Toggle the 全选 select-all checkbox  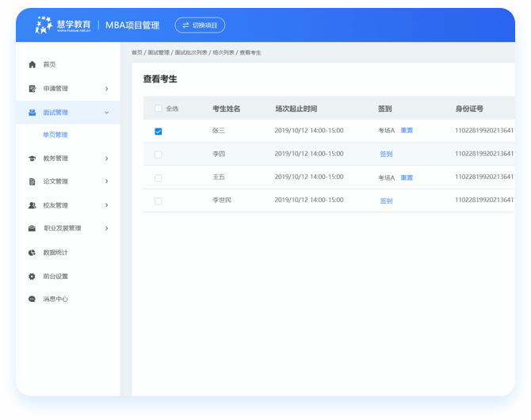tap(159, 109)
